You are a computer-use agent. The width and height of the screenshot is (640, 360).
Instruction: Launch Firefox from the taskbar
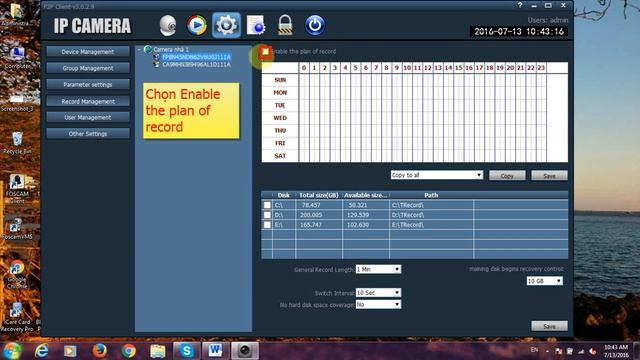(x=99, y=351)
